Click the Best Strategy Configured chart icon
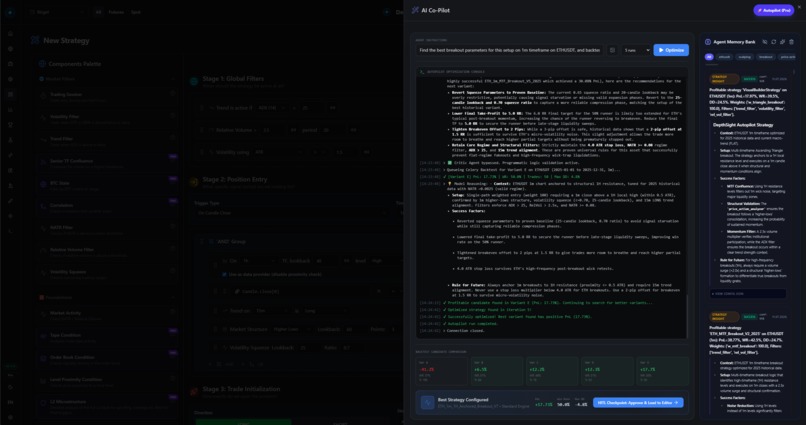 tap(427, 402)
